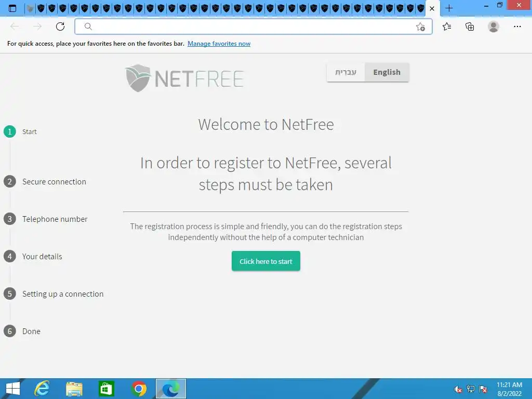
Task: Click the 'Secure connection' step label
Action: (54, 181)
